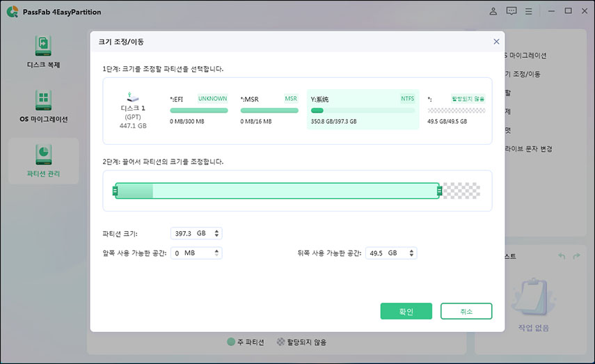The width and height of the screenshot is (595, 364).
Task: Click the 49.5 GB/49.5 GB unallocated text
Action: pos(447,122)
